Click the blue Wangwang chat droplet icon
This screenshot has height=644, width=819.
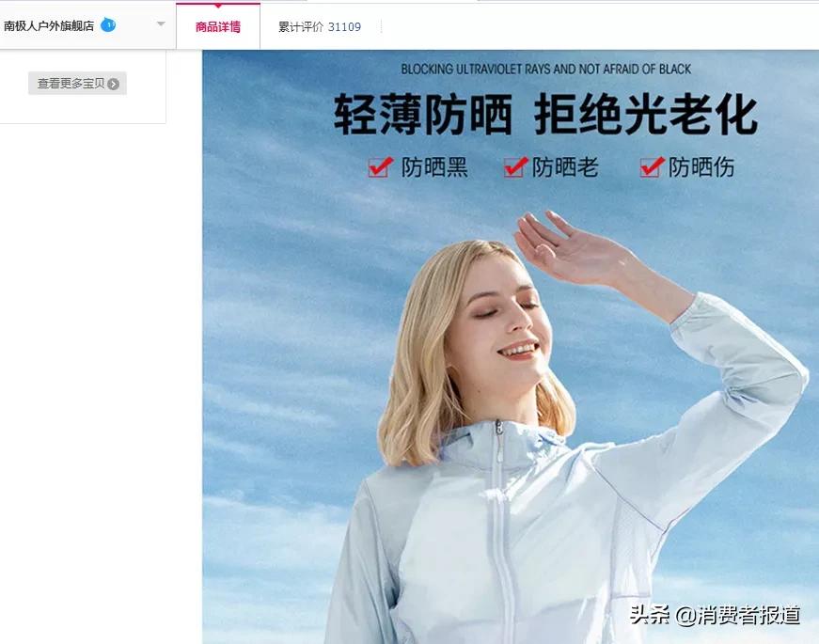pos(108,24)
